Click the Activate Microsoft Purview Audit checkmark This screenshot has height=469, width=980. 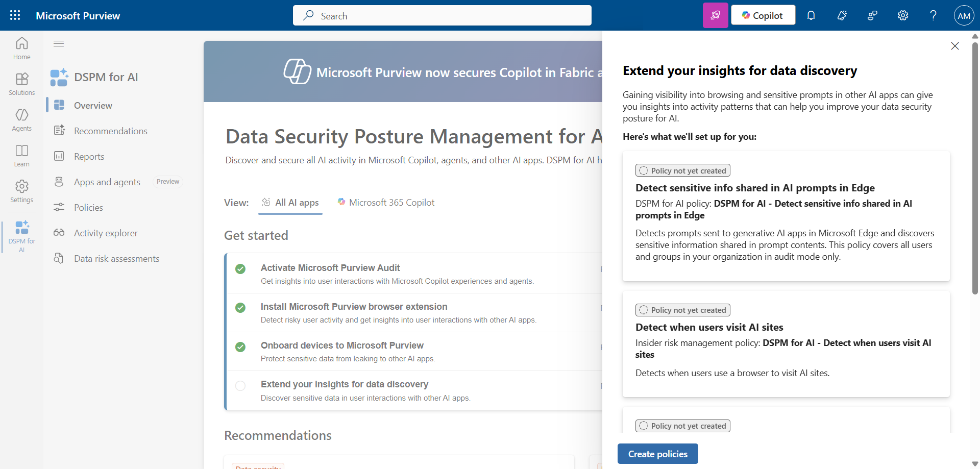(x=240, y=269)
